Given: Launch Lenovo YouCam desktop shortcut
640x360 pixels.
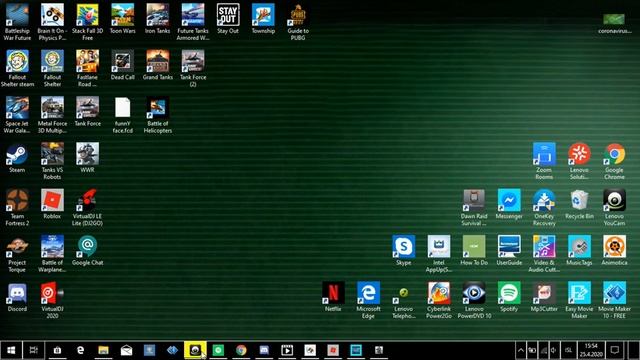Looking at the screenshot, I should pyautogui.click(x=614, y=207).
